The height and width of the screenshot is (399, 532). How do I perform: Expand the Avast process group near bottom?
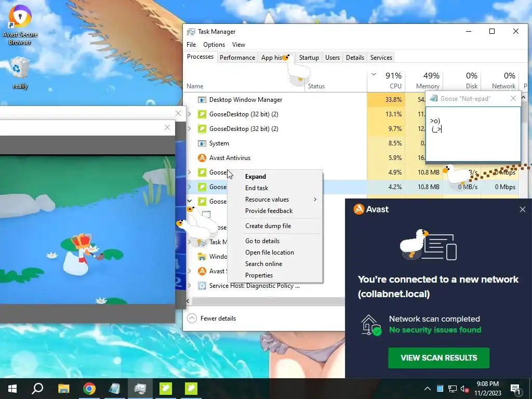pyautogui.click(x=190, y=271)
